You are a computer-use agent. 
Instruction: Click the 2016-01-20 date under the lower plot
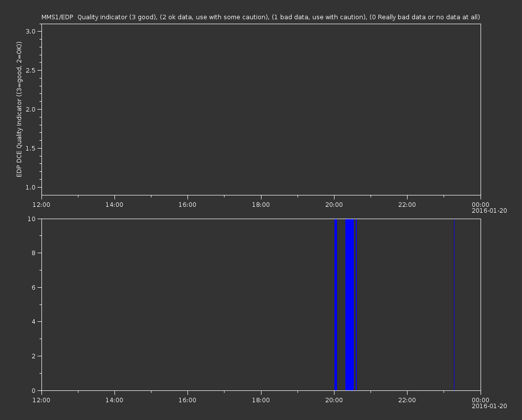(x=489, y=406)
